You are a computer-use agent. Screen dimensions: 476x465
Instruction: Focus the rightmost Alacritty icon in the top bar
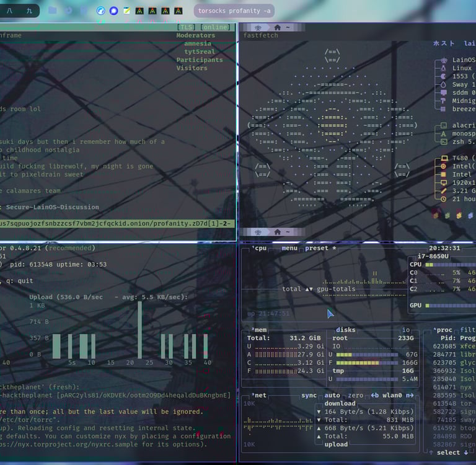click(178, 11)
